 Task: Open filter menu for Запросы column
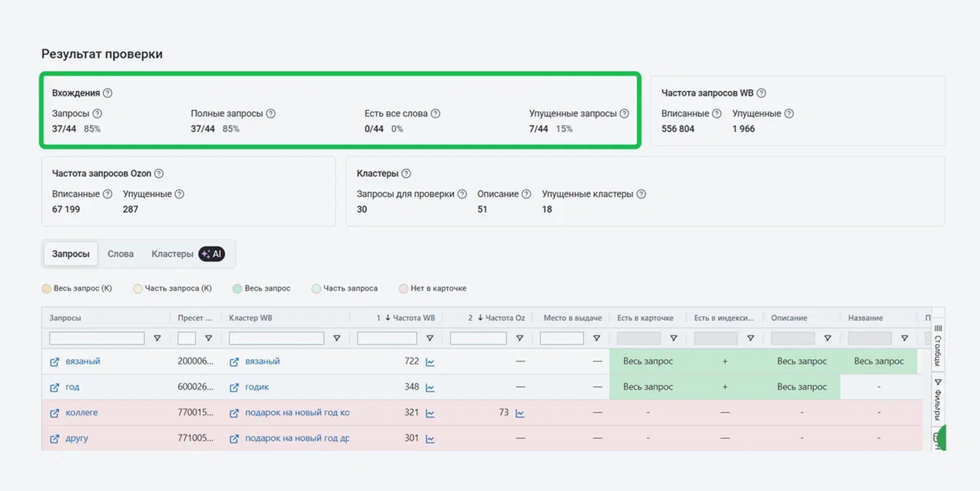[157, 338]
